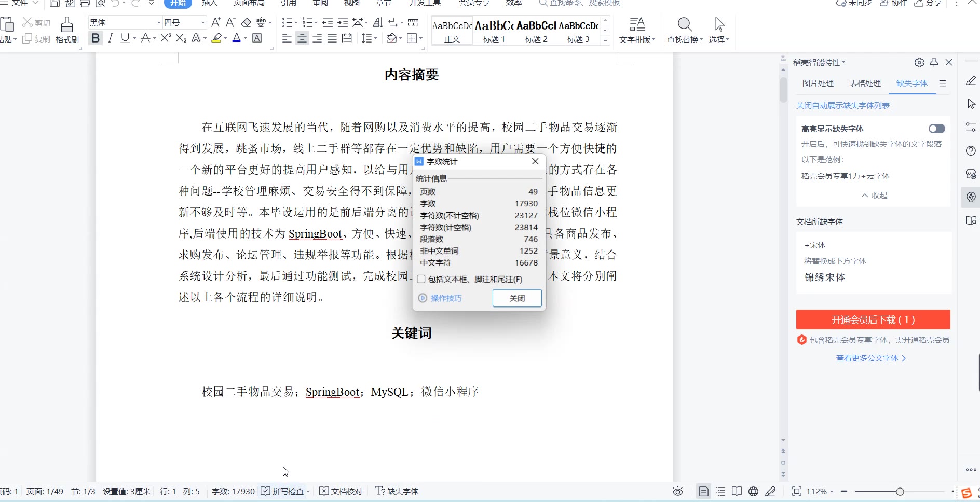Adjust the zoom slider handle
The width and height of the screenshot is (980, 502).
tap(900, 491)
